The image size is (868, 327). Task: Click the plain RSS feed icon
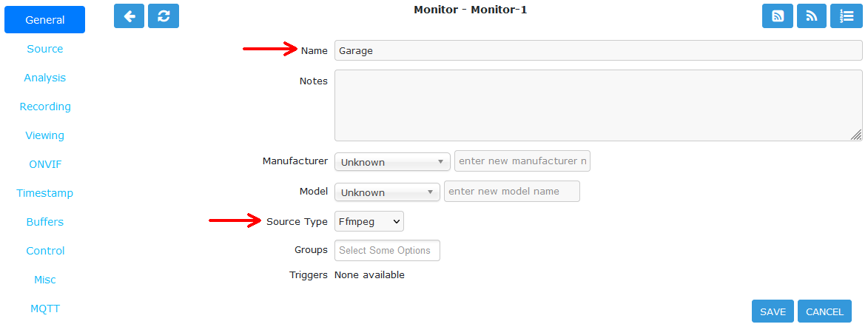point(812,16)
